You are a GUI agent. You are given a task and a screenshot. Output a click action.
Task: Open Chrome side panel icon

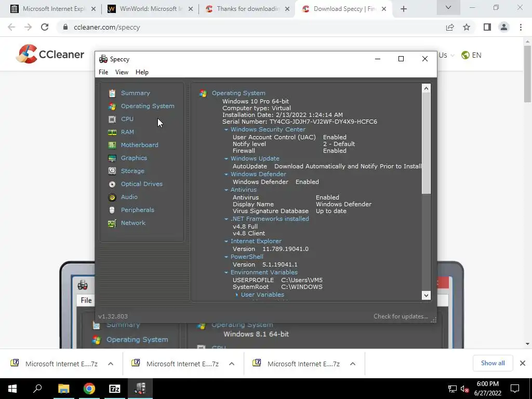(x=487, y=27)
